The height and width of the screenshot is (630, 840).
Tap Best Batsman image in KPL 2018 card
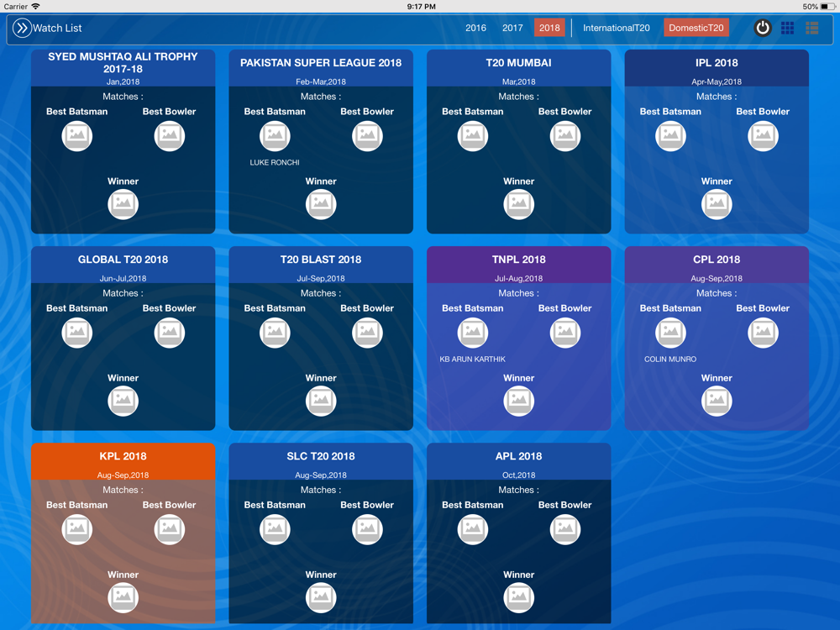pos(77,528)
